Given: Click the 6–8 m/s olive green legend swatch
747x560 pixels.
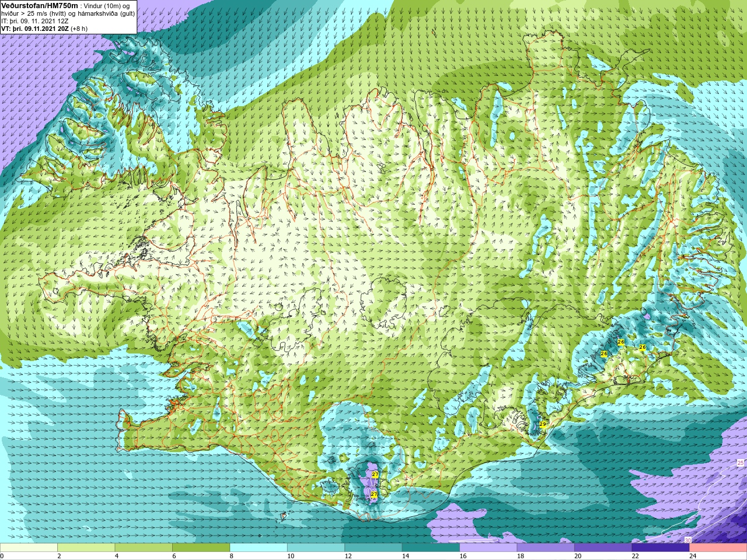Looking at the screenshot, I should (x=201, y=548).
